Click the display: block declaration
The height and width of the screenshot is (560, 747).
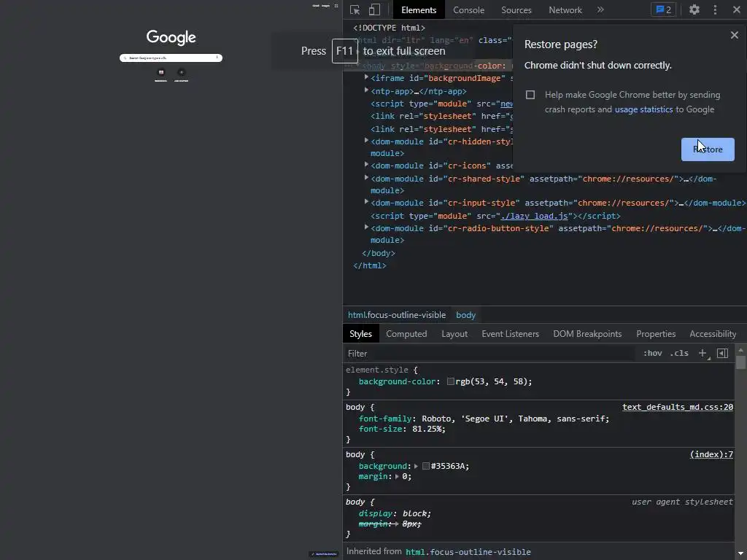tap(395, 513)
